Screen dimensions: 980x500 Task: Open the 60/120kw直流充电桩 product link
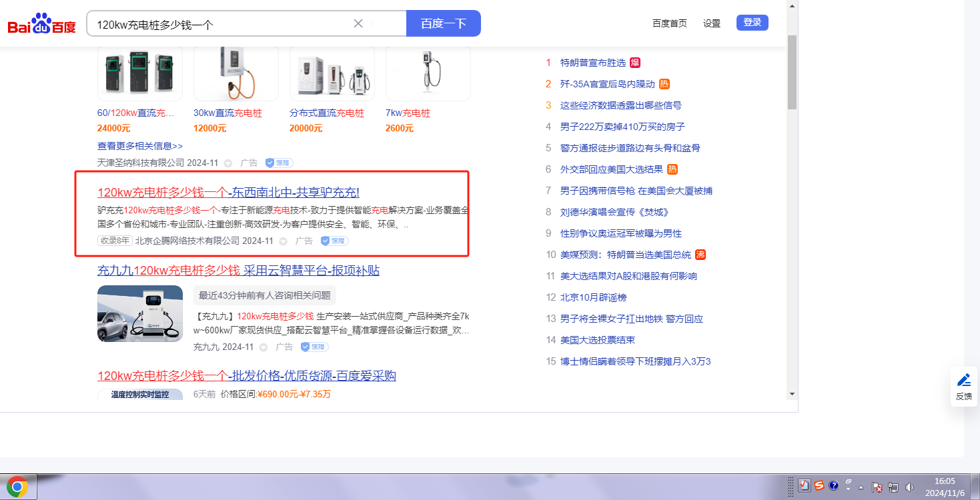[136, 113]
